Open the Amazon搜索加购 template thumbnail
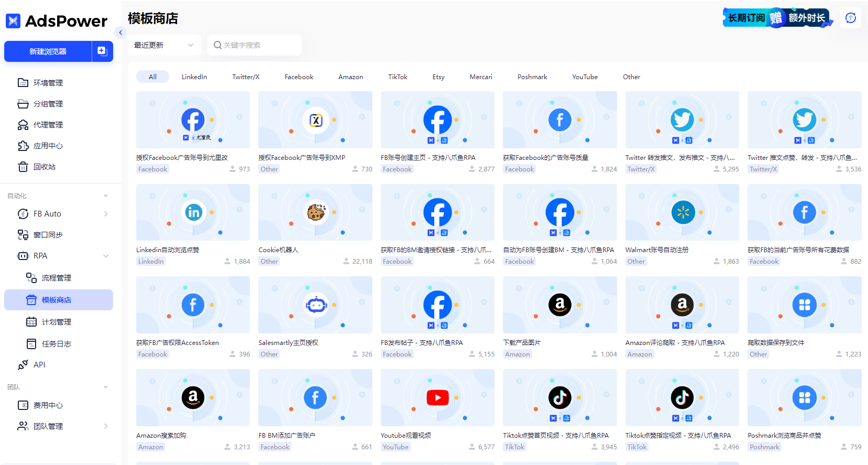868x465 pixels. tap(193, 397)
